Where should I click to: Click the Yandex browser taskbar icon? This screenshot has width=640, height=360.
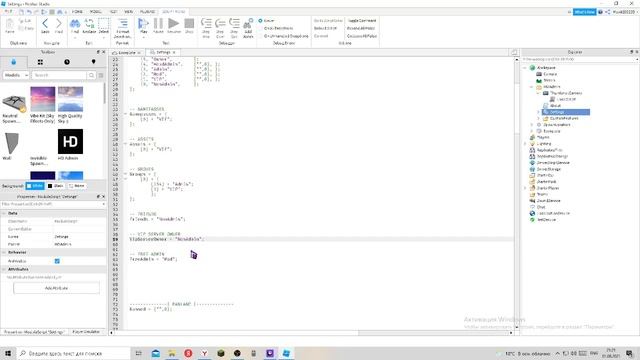[204, 353]
